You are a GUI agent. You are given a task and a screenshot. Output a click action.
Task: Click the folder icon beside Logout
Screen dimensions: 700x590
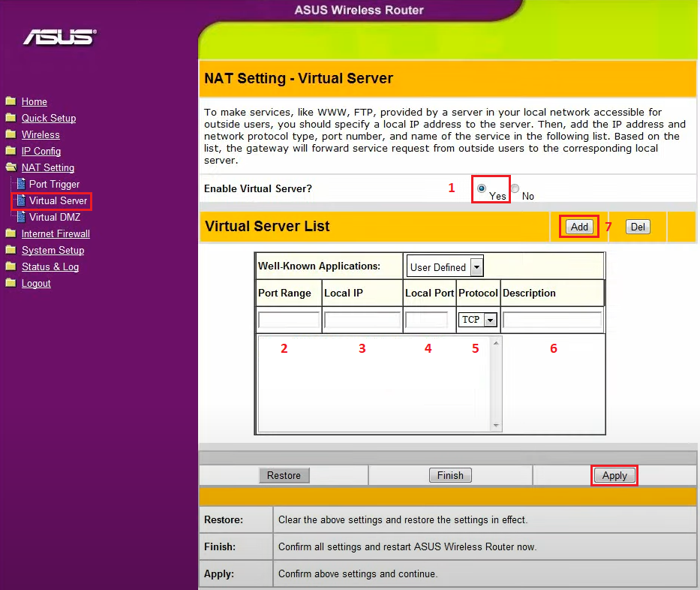(11, 283)
